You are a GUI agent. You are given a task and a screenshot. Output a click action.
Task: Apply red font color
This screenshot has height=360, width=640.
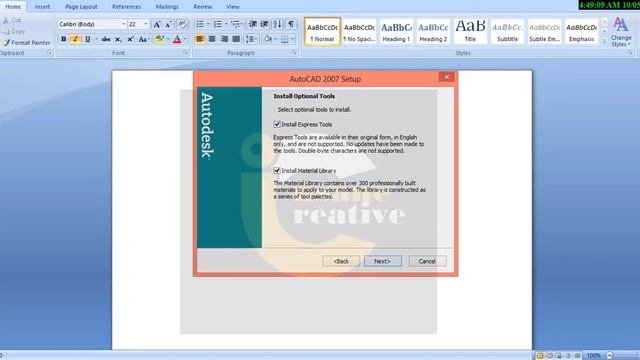pos(177,39)
